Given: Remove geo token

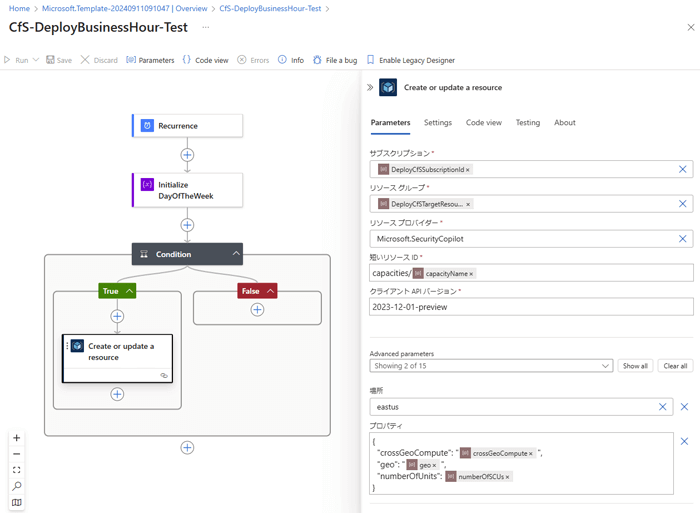Looking at the screenshot, I should click(434, 466).
